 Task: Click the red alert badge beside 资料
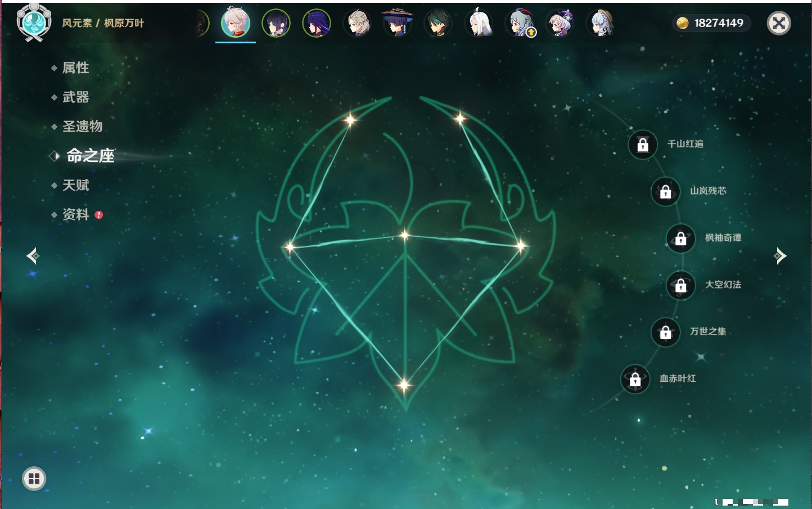click(99, 215)
